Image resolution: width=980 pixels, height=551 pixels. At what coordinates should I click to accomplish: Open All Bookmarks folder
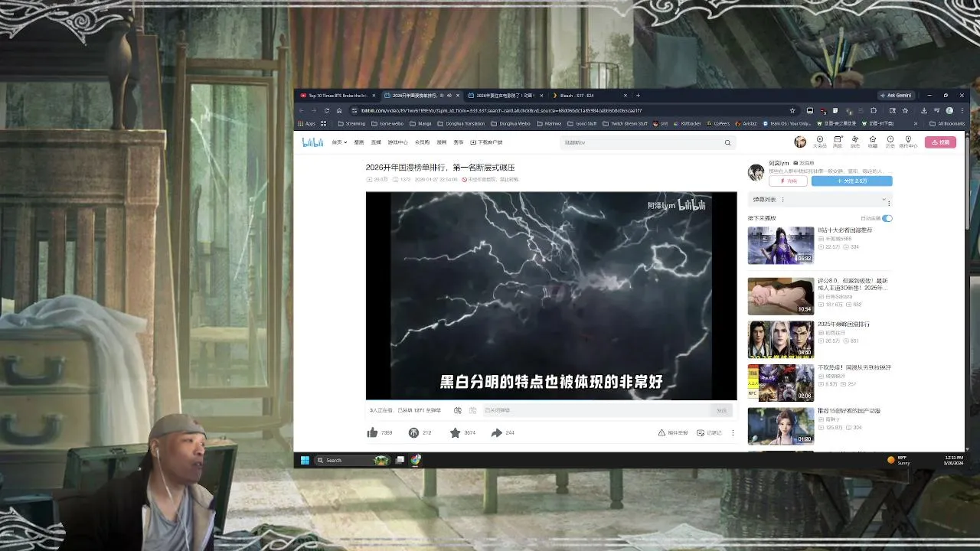947,123
